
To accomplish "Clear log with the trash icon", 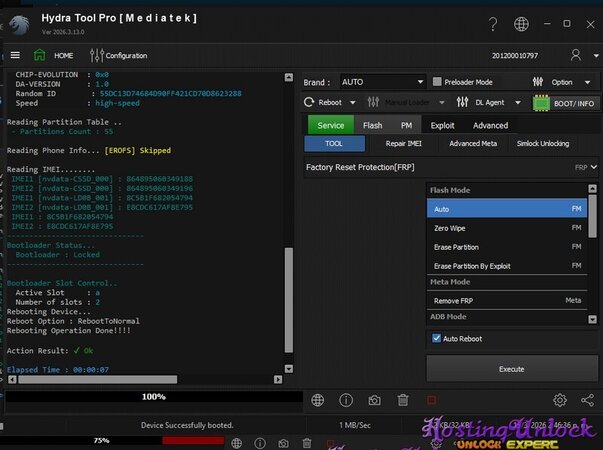I will click(x=402, y=400).
